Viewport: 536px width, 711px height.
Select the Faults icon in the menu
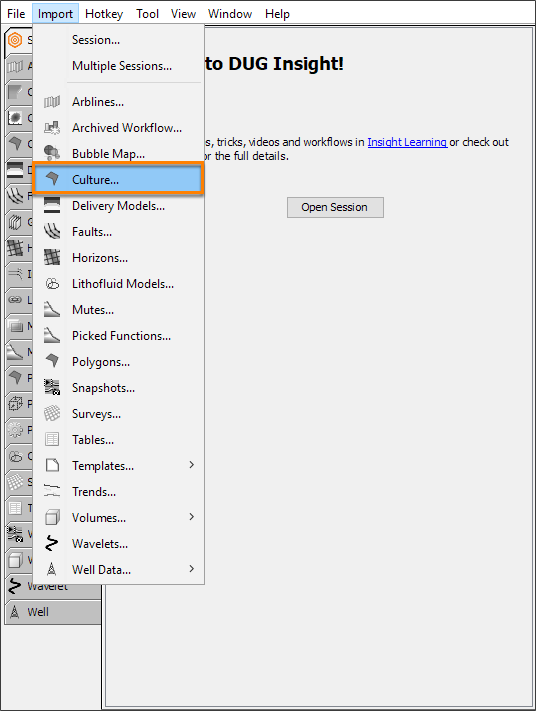52,231
